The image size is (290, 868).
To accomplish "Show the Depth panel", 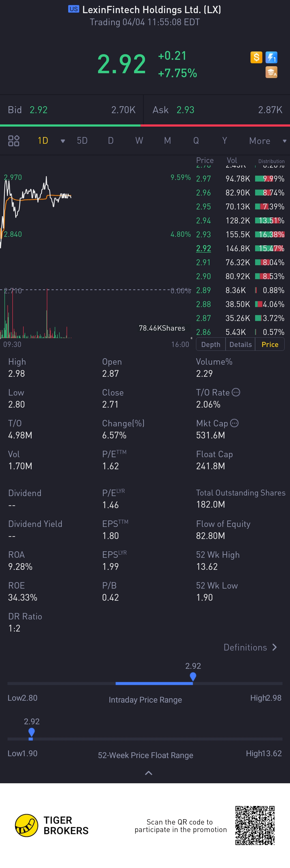I will pos(211,344).
